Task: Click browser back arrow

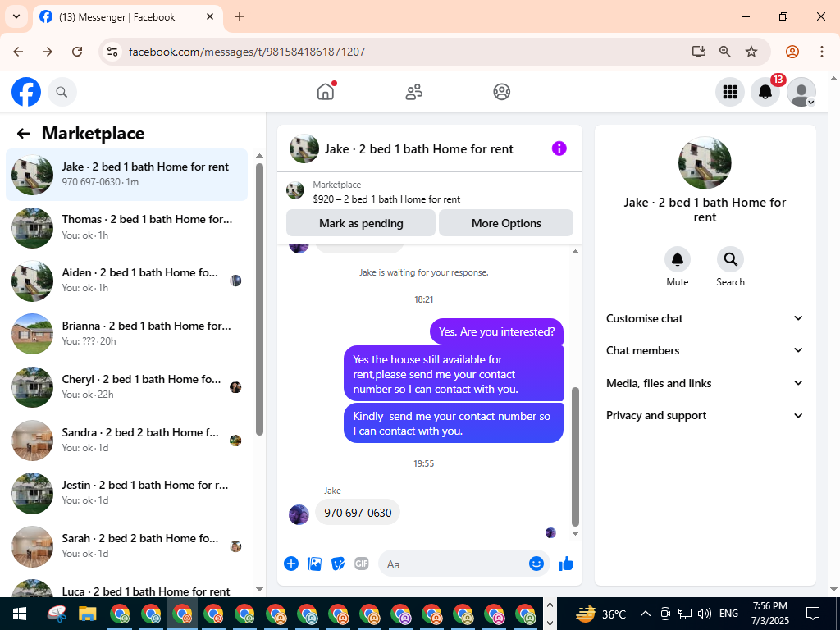Action: [18, 52]
